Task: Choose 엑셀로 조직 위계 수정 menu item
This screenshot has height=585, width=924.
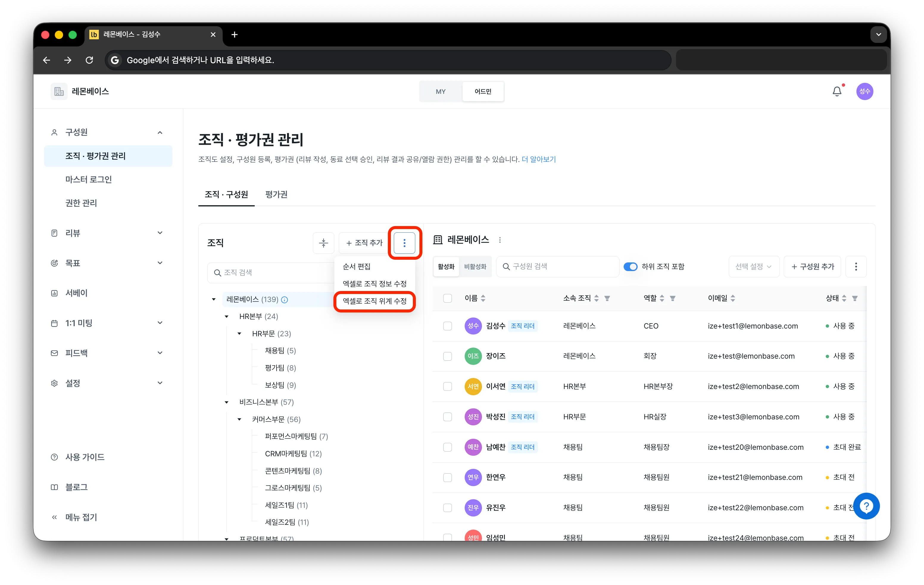Action: tap(374, 301)
